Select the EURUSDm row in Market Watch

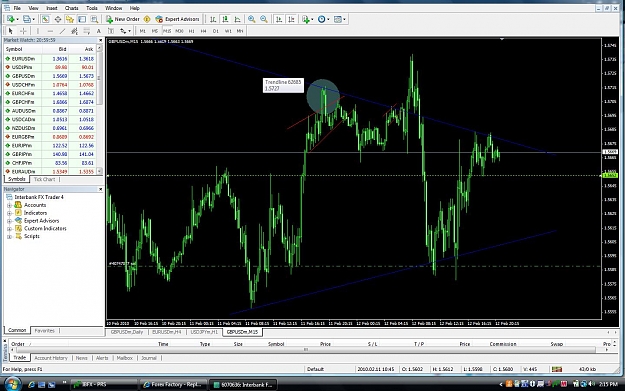tap(50, 59)
